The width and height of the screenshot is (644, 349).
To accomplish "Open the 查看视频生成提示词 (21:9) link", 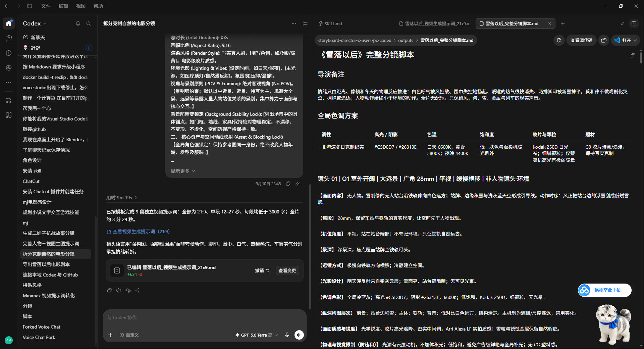I will pos(138,232).
